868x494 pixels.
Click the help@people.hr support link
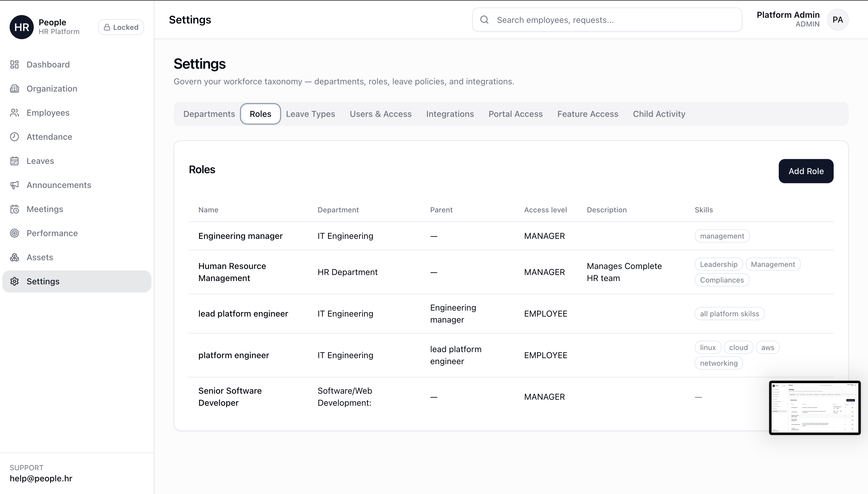point(41,478)
